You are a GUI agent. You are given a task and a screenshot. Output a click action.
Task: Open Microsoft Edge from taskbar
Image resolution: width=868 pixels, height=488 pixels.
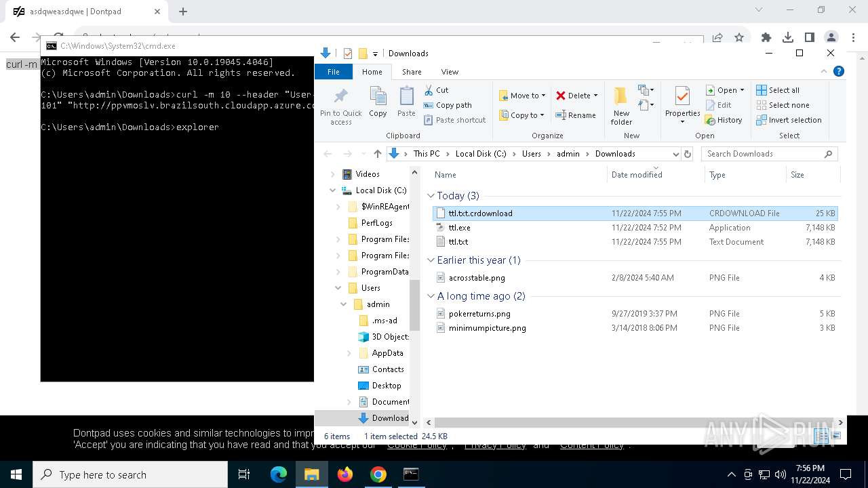tap(279, 474)
